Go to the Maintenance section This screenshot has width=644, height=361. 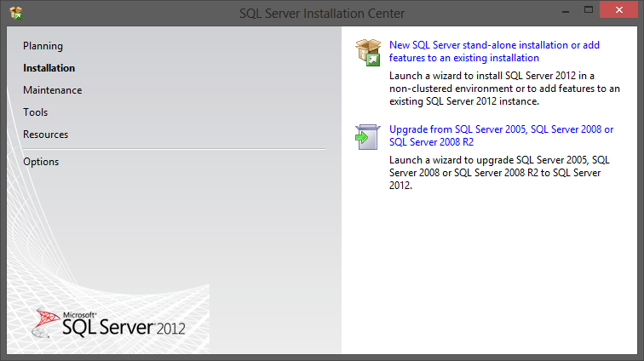coord(52,90)
